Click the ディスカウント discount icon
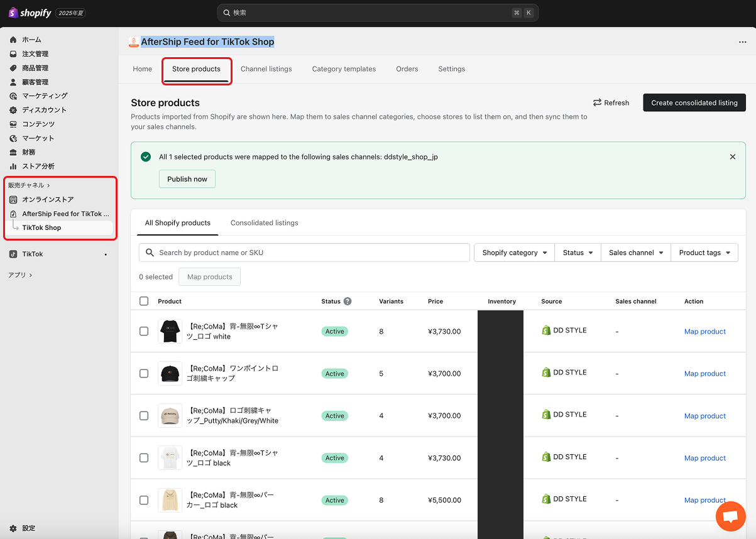The height and width of the screenshot is (539, 756). tap(13, 110)
